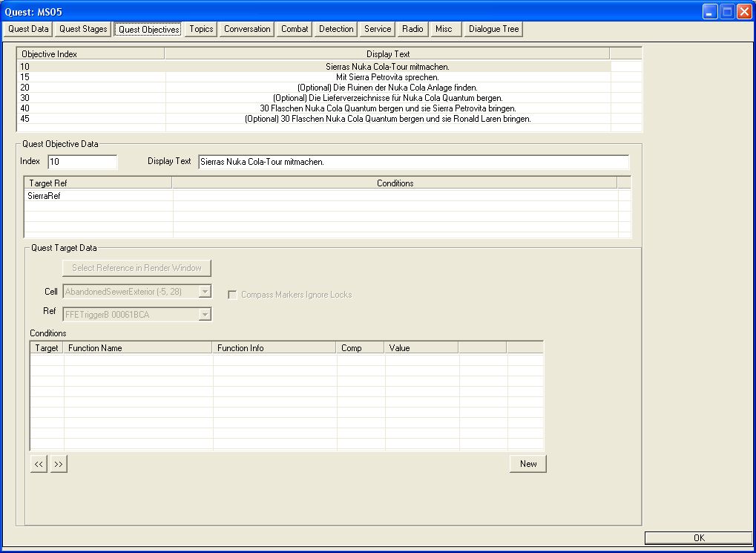The image size is (756, 553).
Task: Click the OK button
Action: click(x=699, y=538)
